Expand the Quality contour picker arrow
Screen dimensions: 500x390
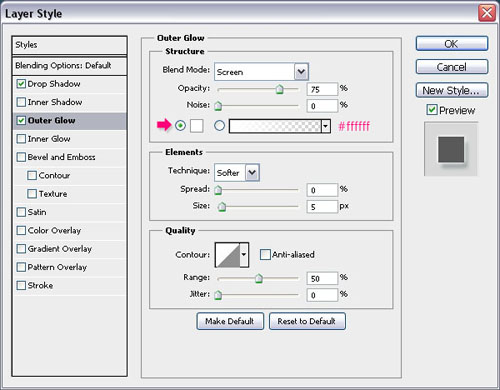(244, 255)
